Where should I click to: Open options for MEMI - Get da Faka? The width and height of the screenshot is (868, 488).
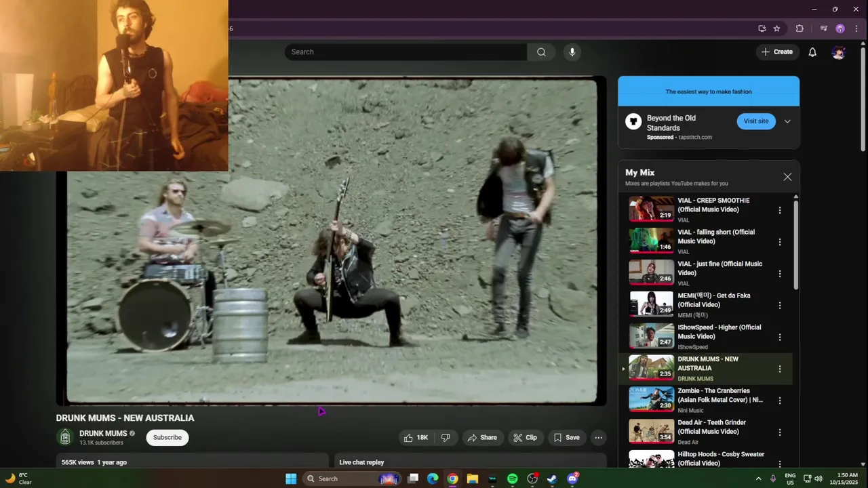tap(780, 306)
